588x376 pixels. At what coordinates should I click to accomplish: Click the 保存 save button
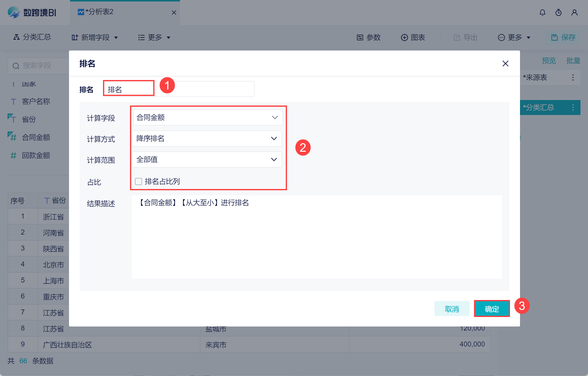pos(563,37)
